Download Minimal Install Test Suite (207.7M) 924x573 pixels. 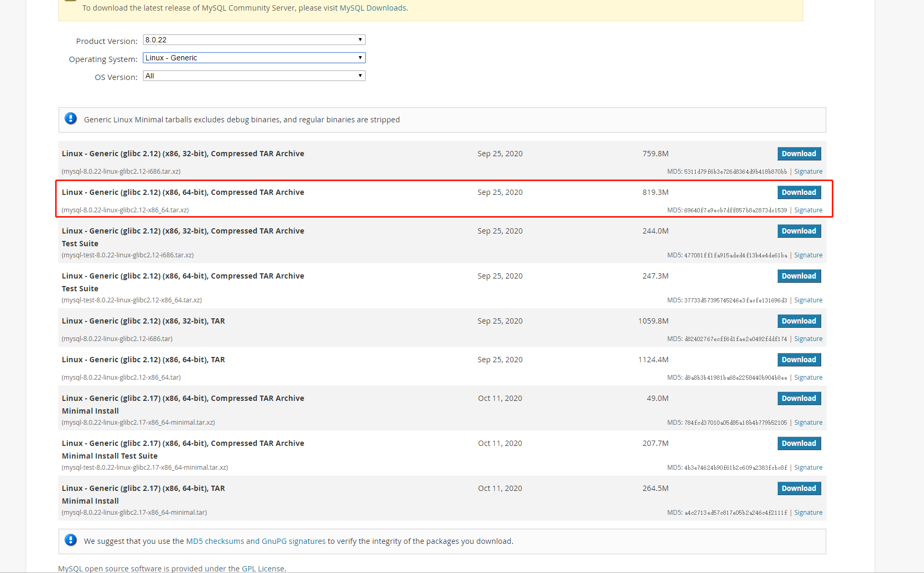click(799, 443)
